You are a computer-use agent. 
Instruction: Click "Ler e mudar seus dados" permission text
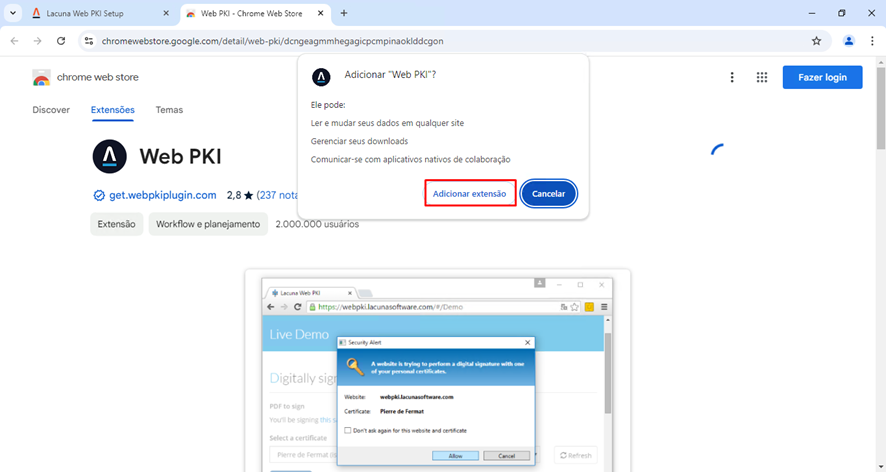click(x=387, y=123)
